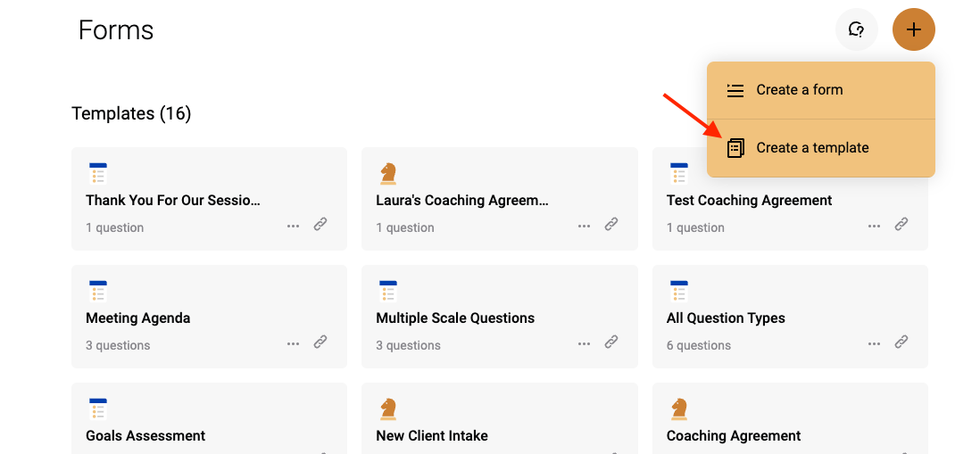The width and height of the screenshot is (980, 454).
Task: Copy link icon on Laura's Coaching Agreement card
Action: click(611, 224)
